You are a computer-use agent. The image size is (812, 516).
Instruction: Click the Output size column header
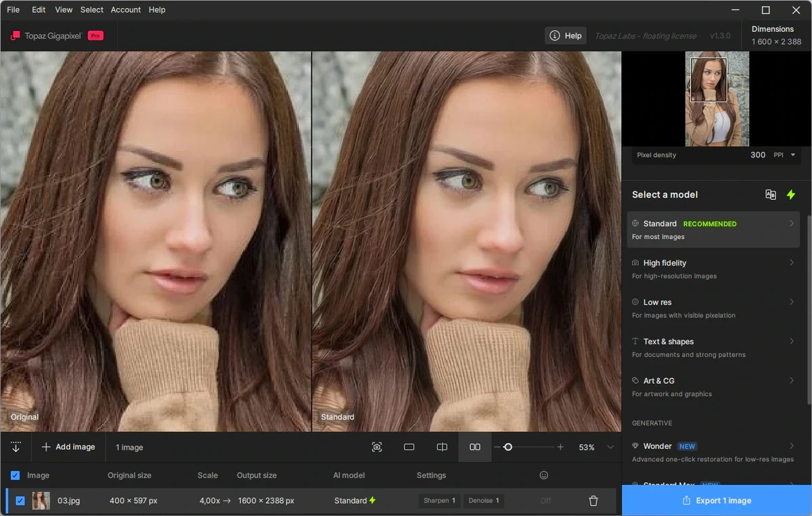[256, 475]
